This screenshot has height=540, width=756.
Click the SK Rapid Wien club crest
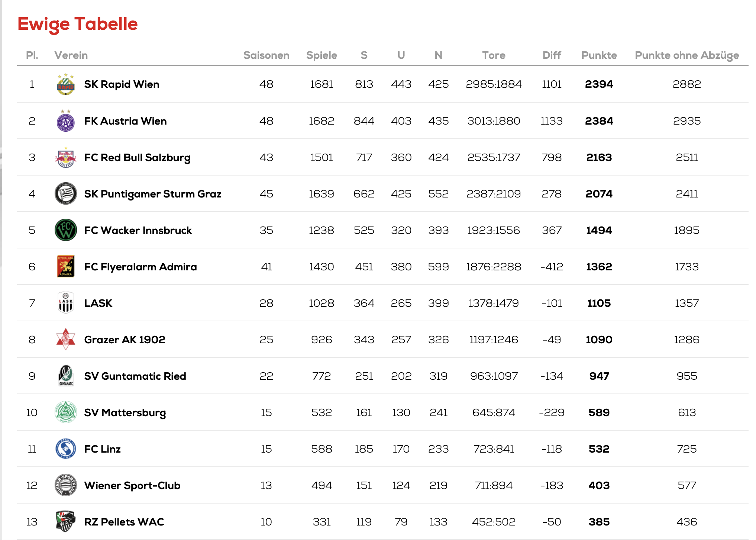[x=66, y=84]
